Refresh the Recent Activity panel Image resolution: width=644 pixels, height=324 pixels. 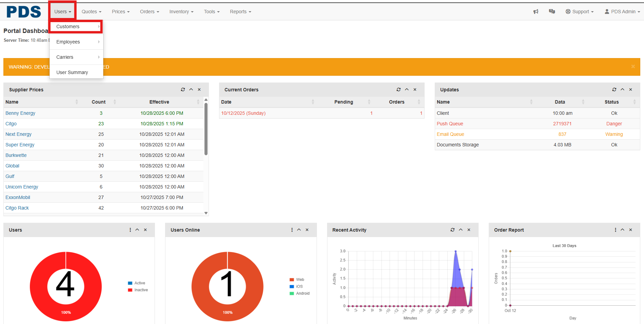pos(452,230)
